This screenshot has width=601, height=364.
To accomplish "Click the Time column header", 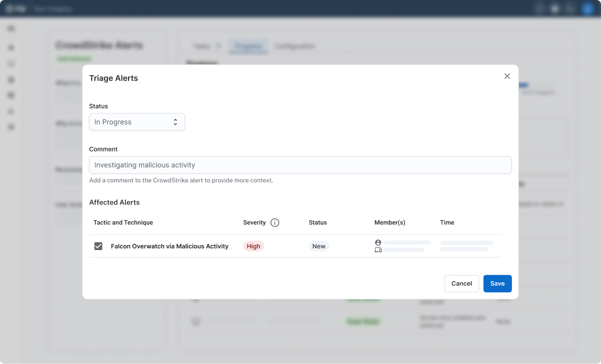I will coord(447,222).
